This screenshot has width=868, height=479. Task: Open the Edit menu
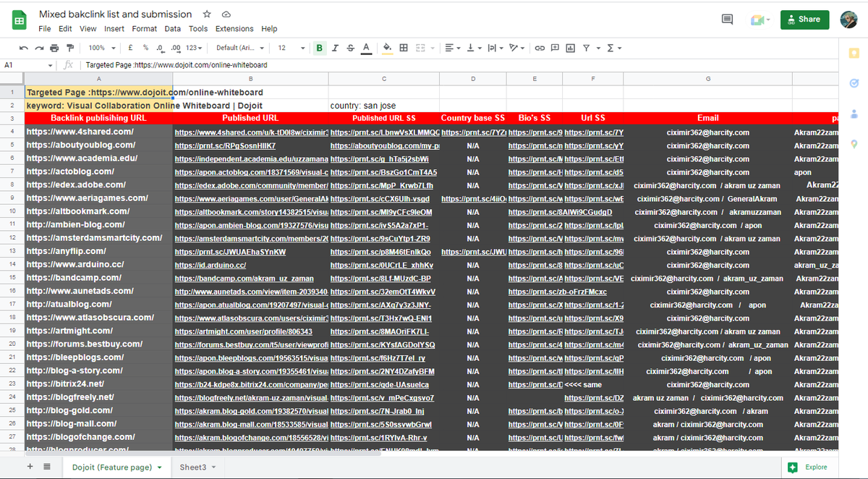pyautogui.click(x=65, y=29)
